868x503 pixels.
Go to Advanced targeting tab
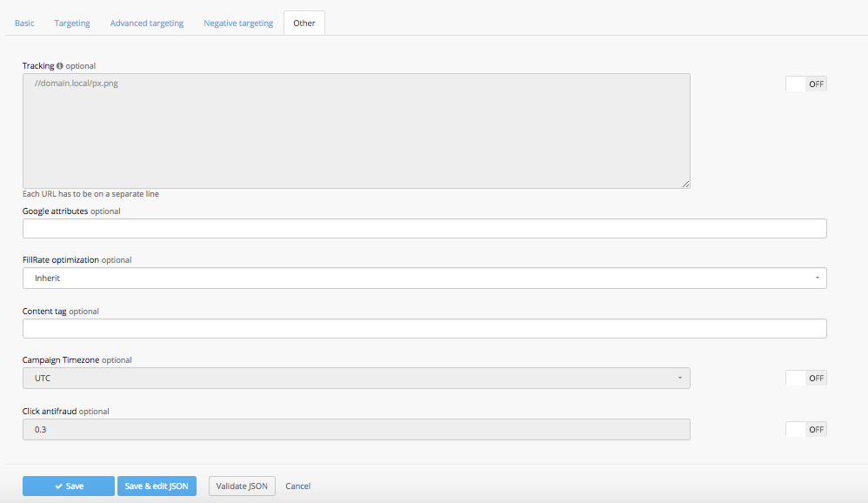click(x=147, y=23)
